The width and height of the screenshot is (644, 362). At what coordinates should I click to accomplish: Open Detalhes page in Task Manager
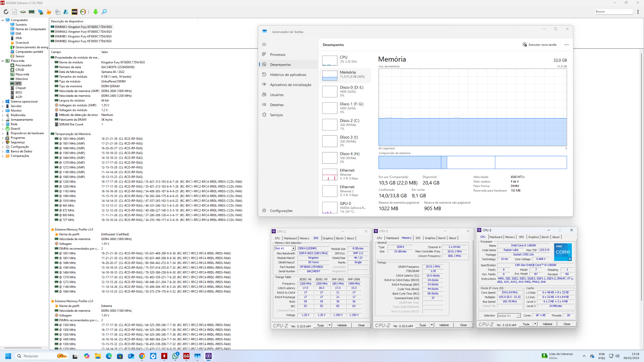pyautogui.click(x=277, y=105)
